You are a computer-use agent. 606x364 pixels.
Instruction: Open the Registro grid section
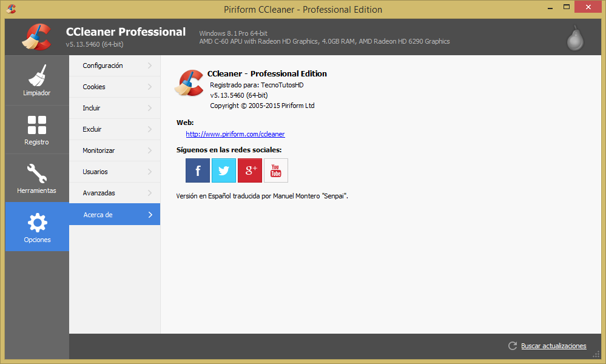(x=37, y=129)
